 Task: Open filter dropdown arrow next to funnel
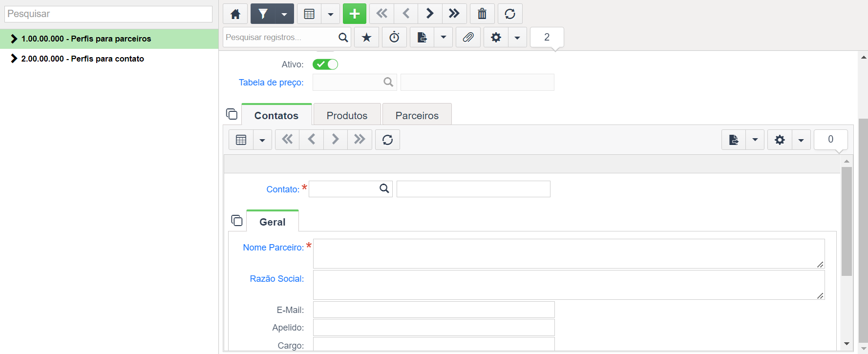pyautogui.click(x=284, y=14)
